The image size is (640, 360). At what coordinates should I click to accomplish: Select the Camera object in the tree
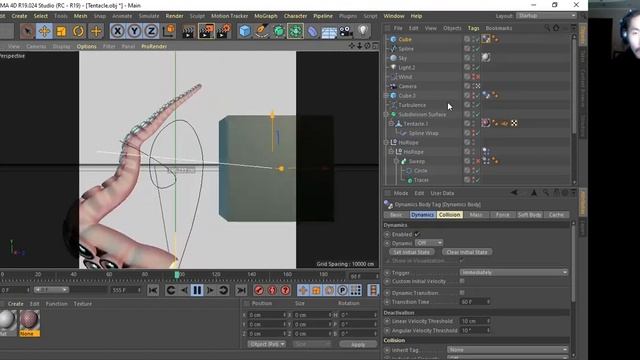click(x=407, y=86)
